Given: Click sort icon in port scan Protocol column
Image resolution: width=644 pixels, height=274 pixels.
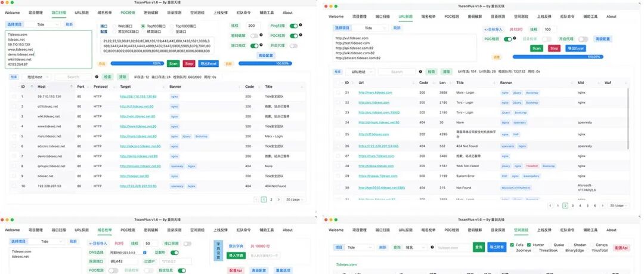Looking at the screenshot, I should tap(114, 87).
